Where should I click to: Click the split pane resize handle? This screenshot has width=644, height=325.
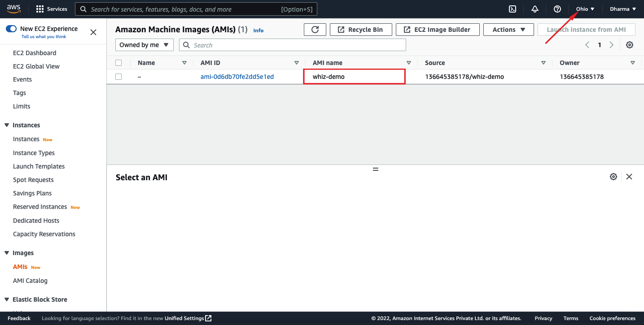click(376, 169)
